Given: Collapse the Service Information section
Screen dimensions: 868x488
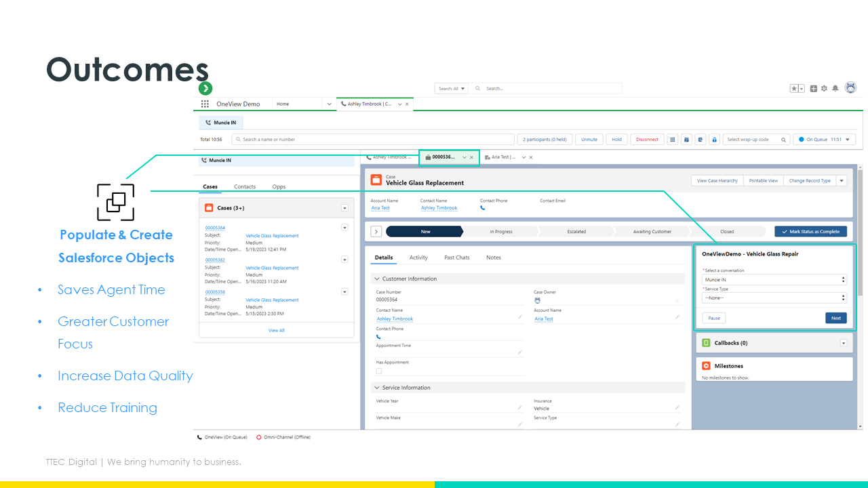Looking at the screenshot, I should click(376, 388).
